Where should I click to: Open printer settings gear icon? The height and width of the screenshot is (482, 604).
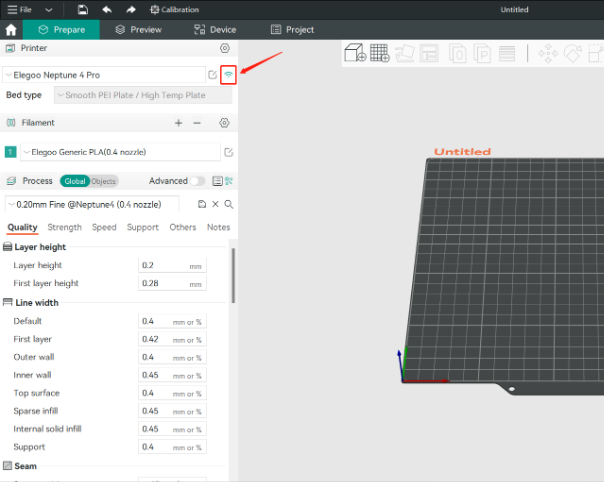point(224,48)
